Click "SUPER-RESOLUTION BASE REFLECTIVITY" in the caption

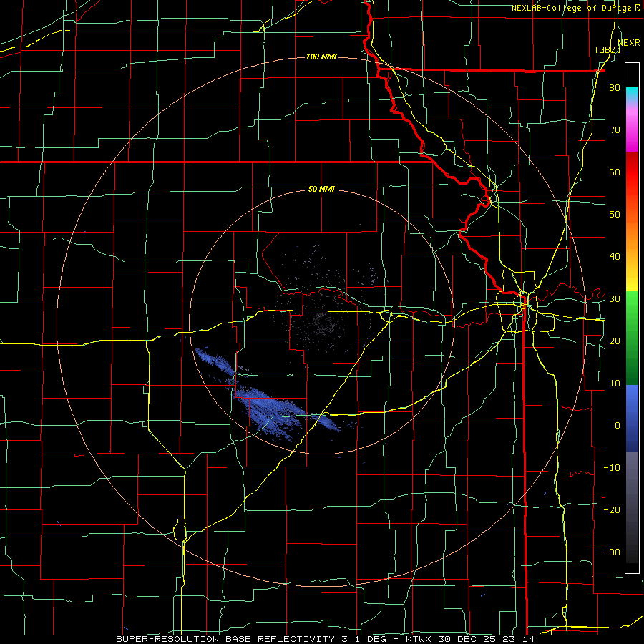[x=225, y=639]
